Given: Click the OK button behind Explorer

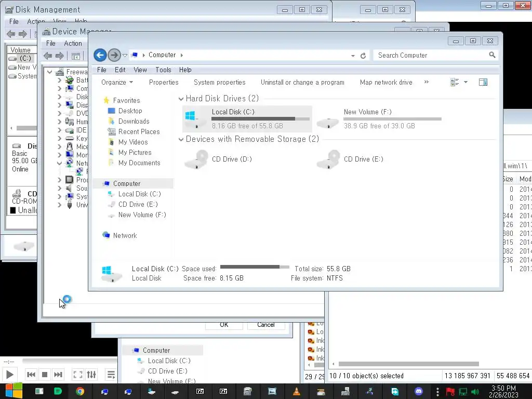Looking at the screenshot, I should coord(224,325).
